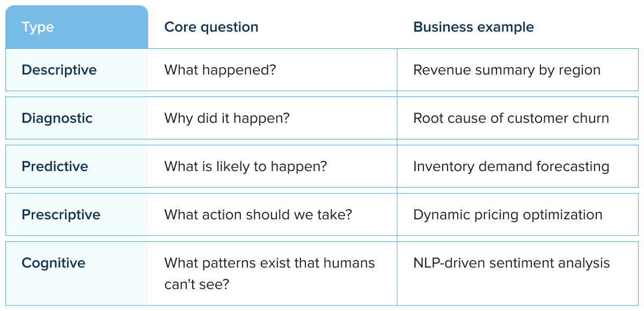This screenshot has height=311, width=644.
Task: Click the 'What happened?' question text
Action: coord(220,70)
